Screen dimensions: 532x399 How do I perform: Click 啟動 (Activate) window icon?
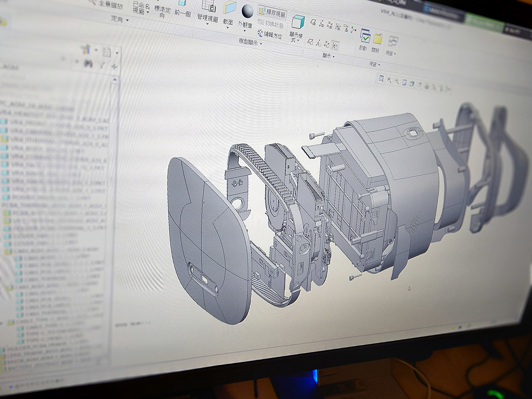click(365, 37)
